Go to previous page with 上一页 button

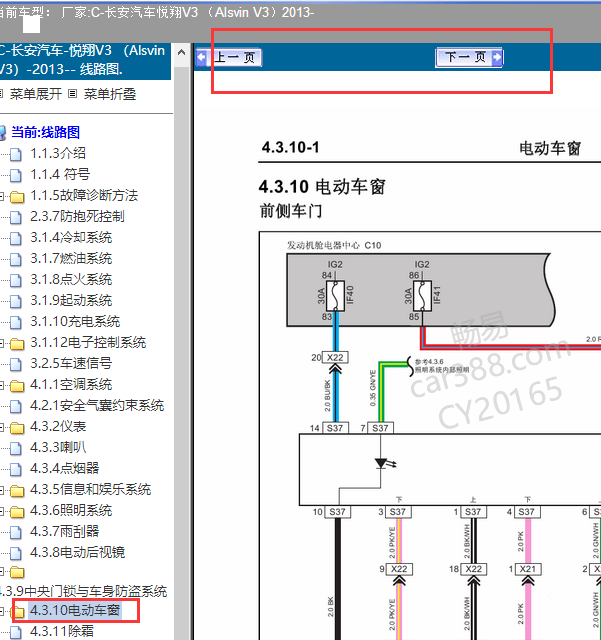pos(229,58)
